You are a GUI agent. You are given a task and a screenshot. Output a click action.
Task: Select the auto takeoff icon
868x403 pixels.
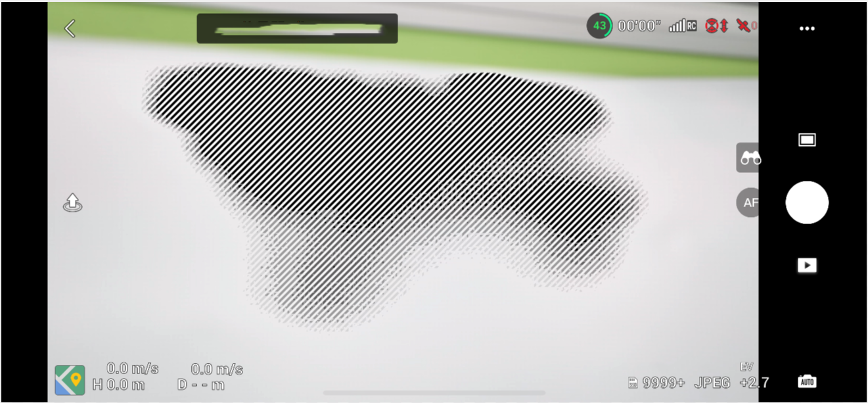tap(72, 202)
